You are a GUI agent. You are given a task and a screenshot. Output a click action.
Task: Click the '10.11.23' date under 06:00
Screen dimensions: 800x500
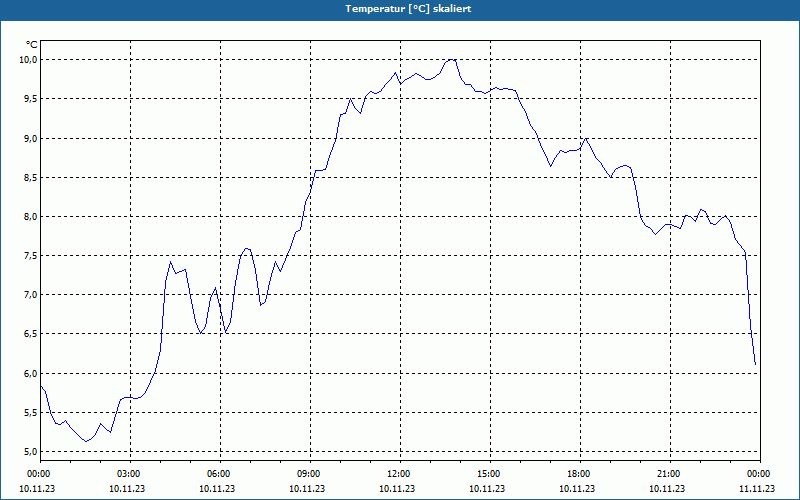coord(217,489)
